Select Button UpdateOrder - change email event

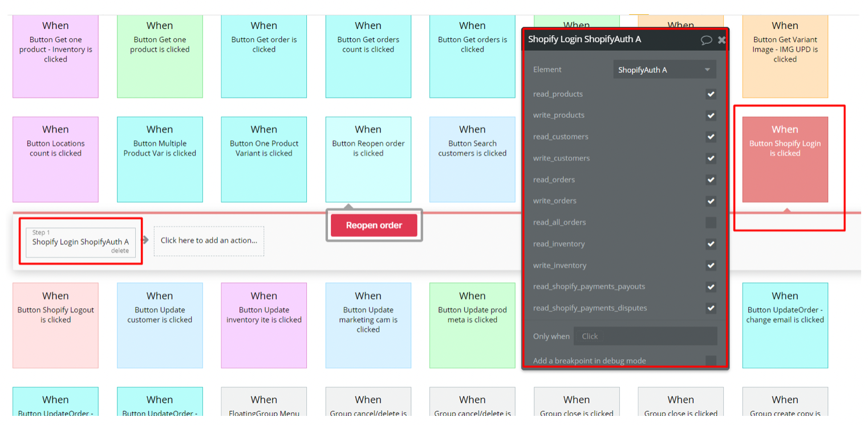pos(785,325)
